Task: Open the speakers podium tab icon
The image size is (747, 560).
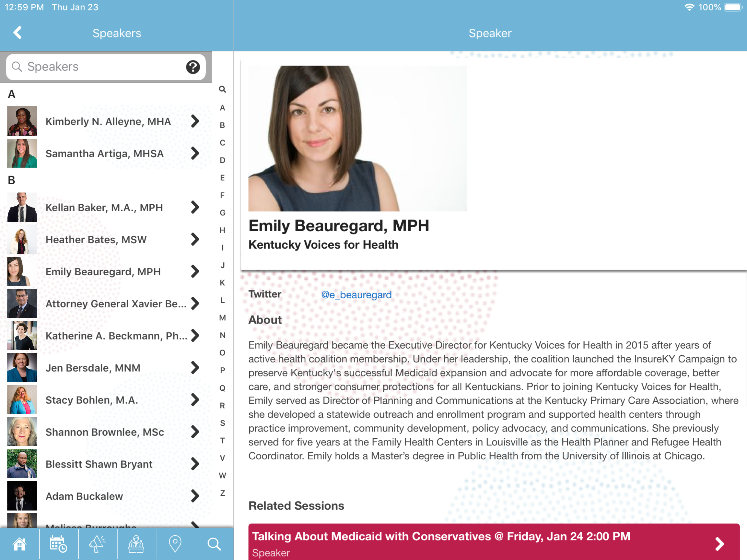Action: click(x=136, y=544)
